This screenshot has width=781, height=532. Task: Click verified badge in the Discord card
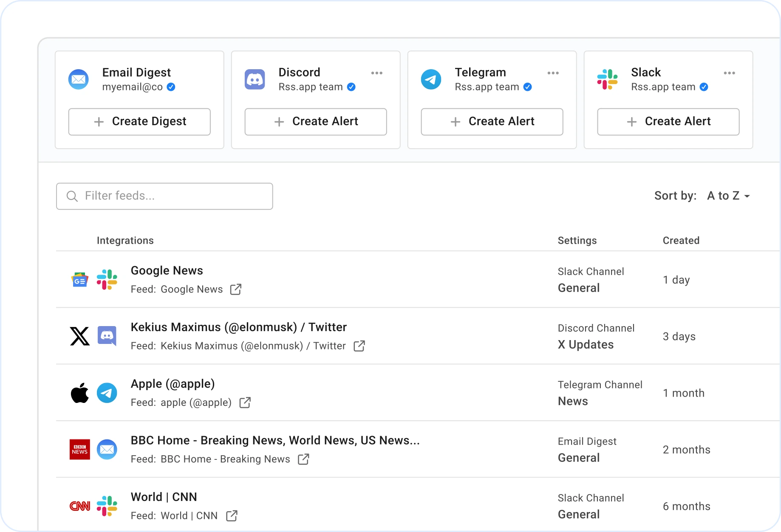[351, 87]
